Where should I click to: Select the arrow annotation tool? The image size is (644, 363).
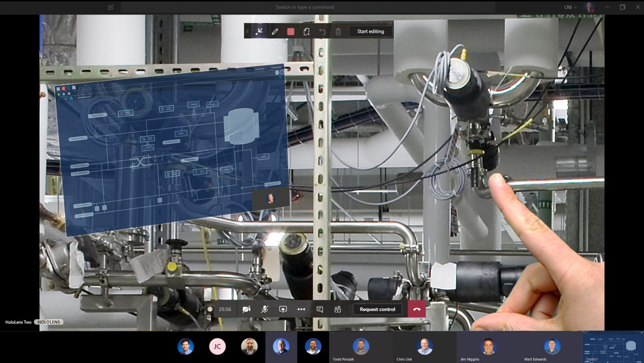coord(260,31)
